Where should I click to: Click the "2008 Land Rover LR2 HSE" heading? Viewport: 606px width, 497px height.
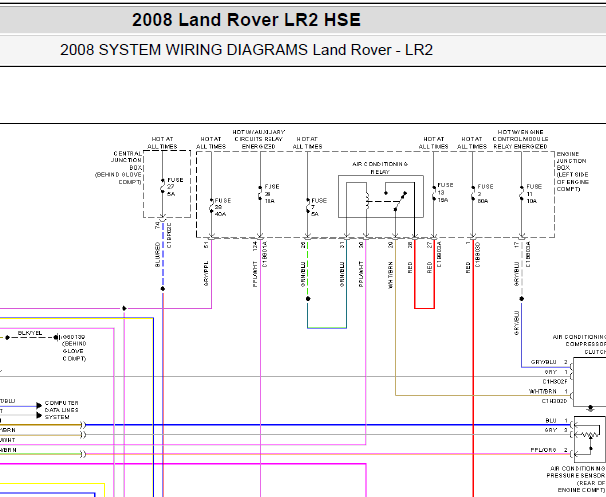tap(246, 20)
